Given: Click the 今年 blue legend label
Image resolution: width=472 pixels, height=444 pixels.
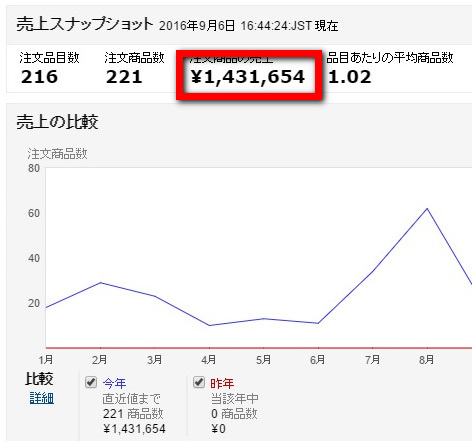Looking at the screenshot, I should pos(114,383).
